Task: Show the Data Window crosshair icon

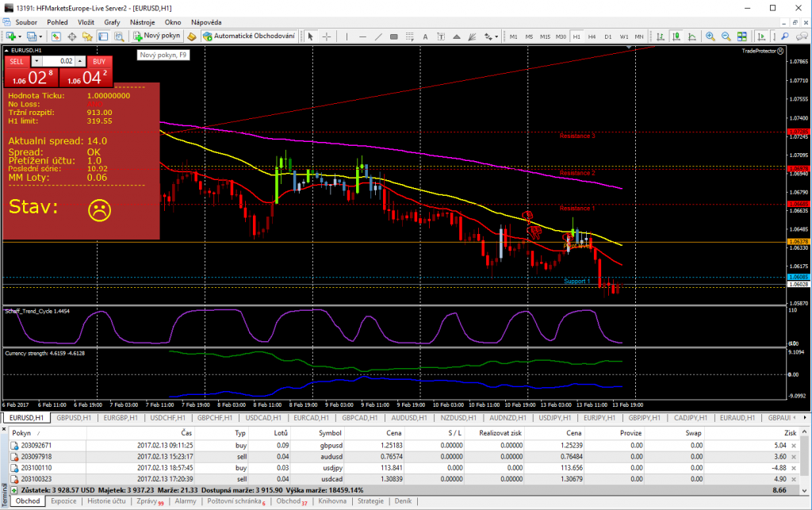Action: [72, 36]
